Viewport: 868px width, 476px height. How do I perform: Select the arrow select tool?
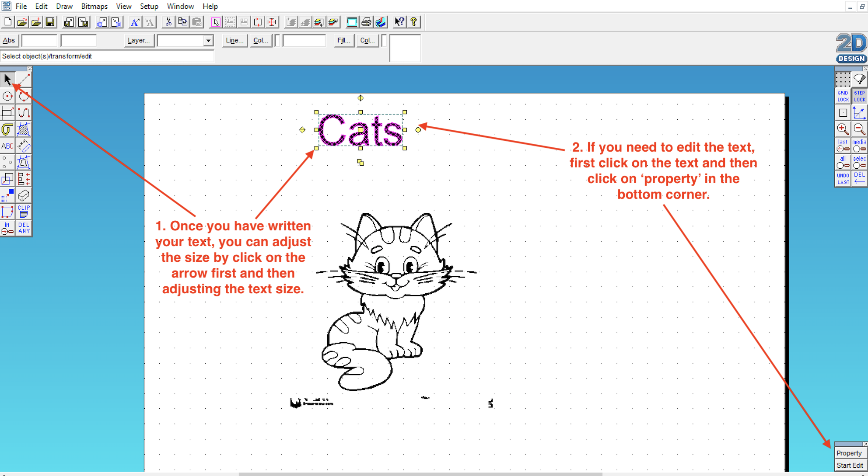click(x=7, y=80)
